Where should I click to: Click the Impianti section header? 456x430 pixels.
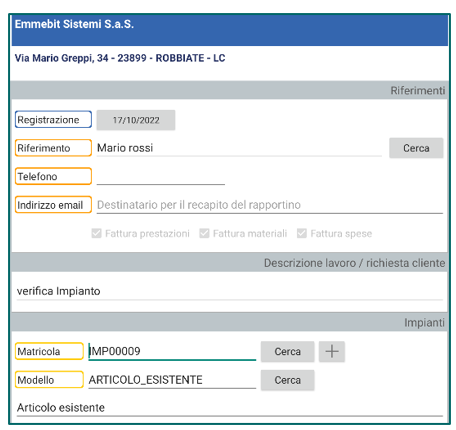point(229,322)
